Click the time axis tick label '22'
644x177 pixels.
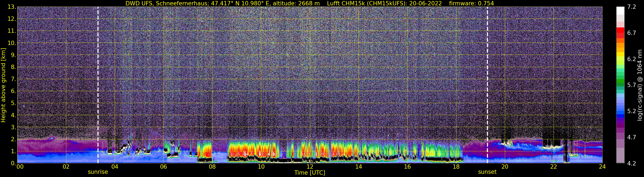coord(554,167)
